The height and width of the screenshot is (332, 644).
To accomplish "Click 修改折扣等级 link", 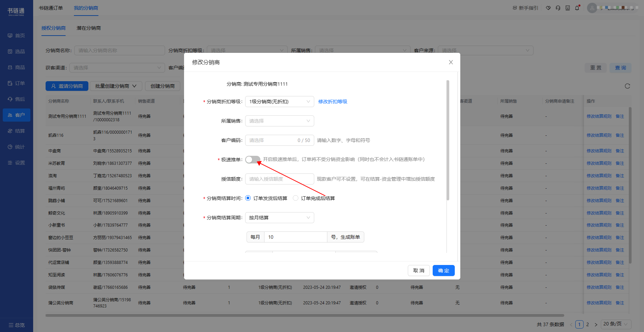I will click(333, 102).
